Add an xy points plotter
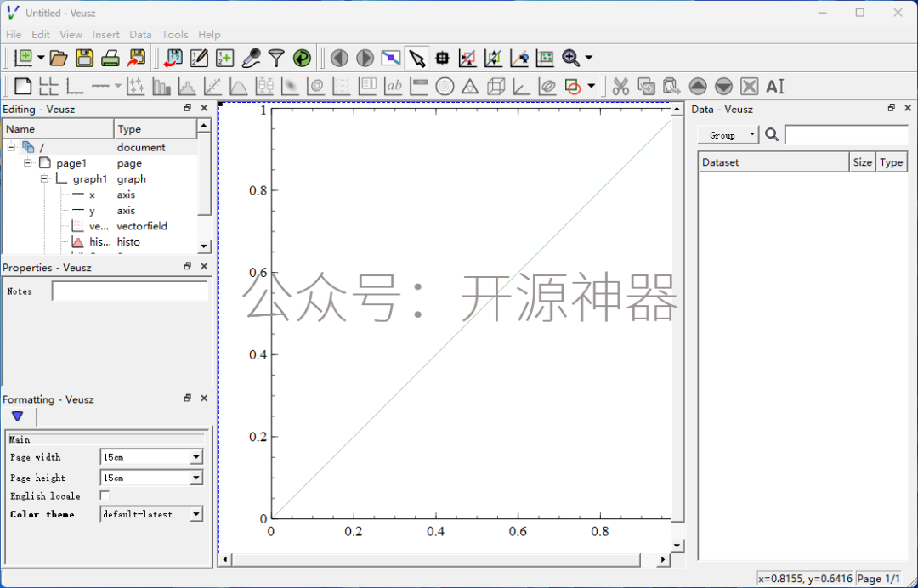Image resolution: width=918 pixels, height=588 pixels. 136,87
